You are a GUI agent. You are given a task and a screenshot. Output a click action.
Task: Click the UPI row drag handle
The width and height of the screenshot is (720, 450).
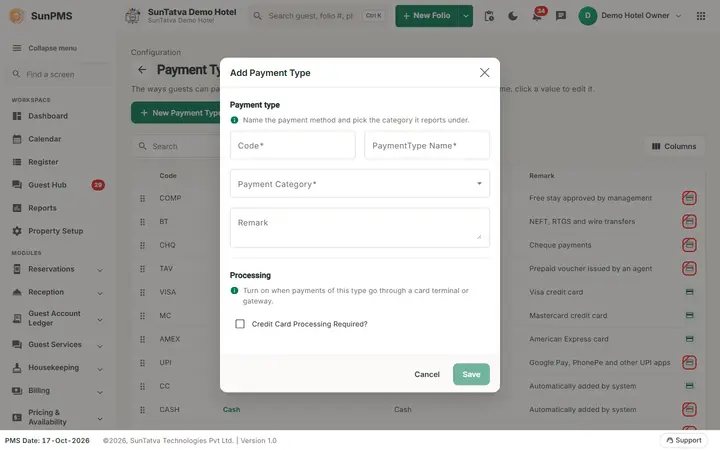[142, 363]
